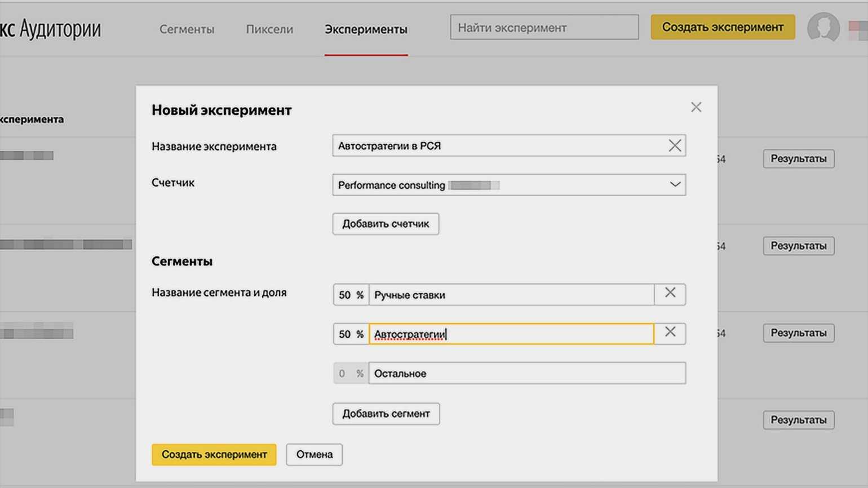Close the Новый эксперимент dialog
Viewport: 868px width, 488px height.
click(696, 107)
